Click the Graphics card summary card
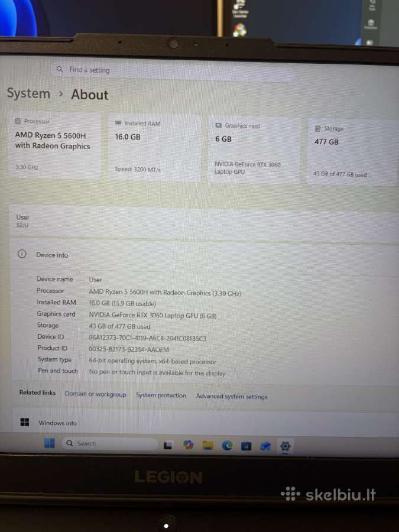Screen dimensions: 399x532 (x=254, y=150)
